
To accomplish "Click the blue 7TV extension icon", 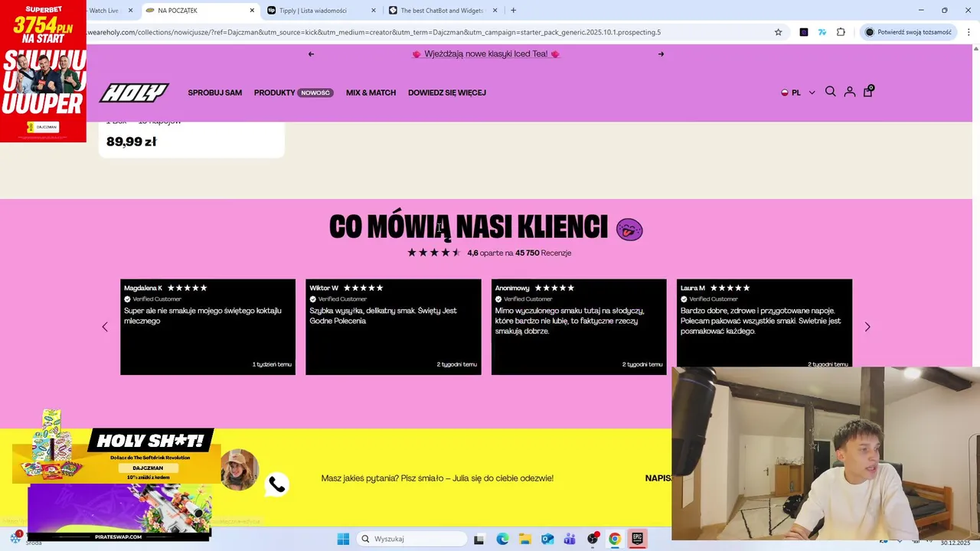I will (822, 32).
